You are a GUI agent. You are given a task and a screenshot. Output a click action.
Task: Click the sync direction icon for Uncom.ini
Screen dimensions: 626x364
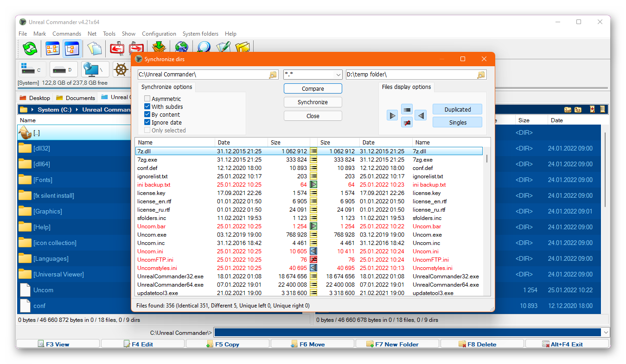(313, 251)
